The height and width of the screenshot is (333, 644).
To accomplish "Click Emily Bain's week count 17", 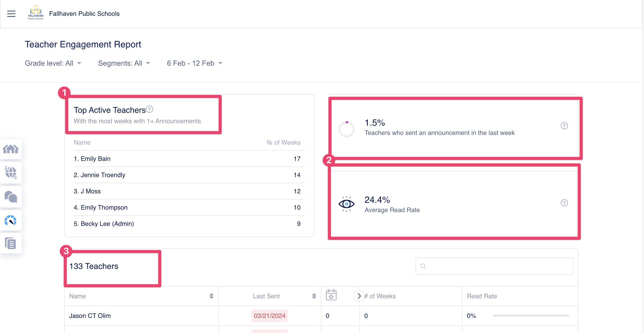I will (297, 159).
